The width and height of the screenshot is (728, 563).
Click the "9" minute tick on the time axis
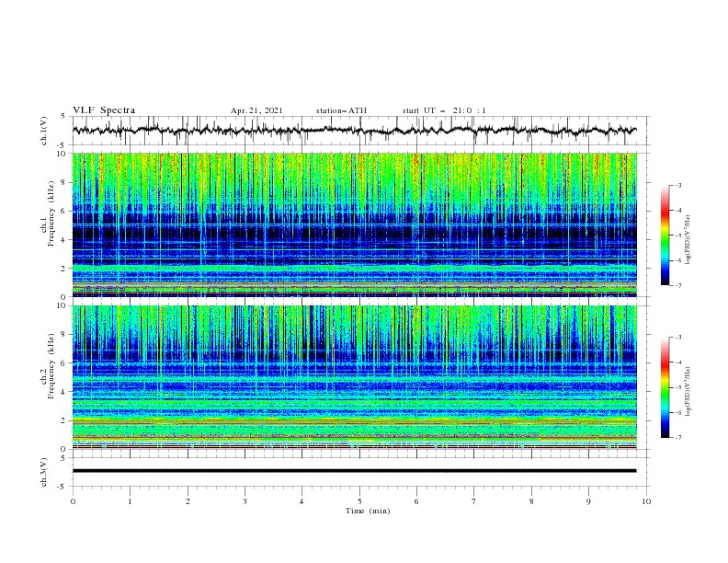588,501
